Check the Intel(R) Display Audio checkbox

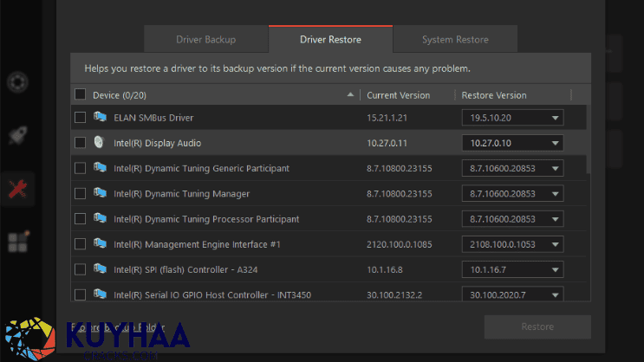[x=80, y=143]
